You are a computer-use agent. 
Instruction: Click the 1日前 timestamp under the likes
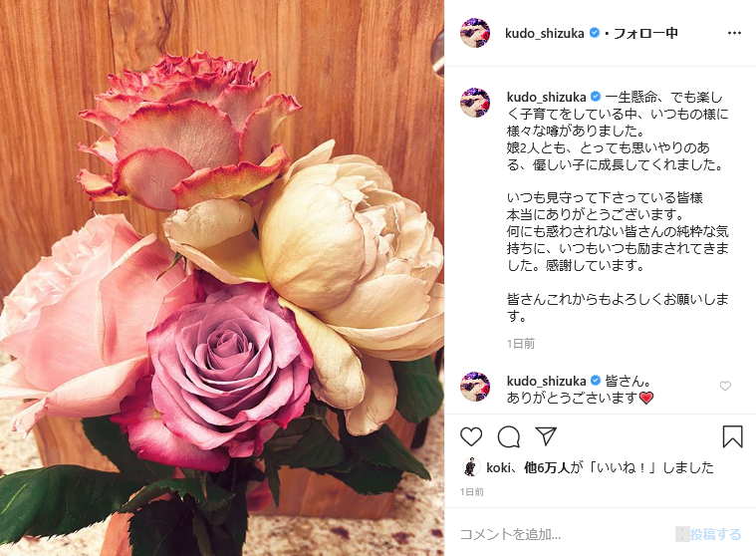(471, 492)
